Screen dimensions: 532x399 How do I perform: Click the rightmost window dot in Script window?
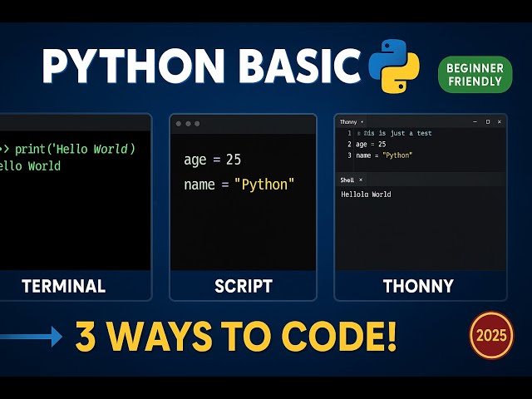tap(197, 124)
